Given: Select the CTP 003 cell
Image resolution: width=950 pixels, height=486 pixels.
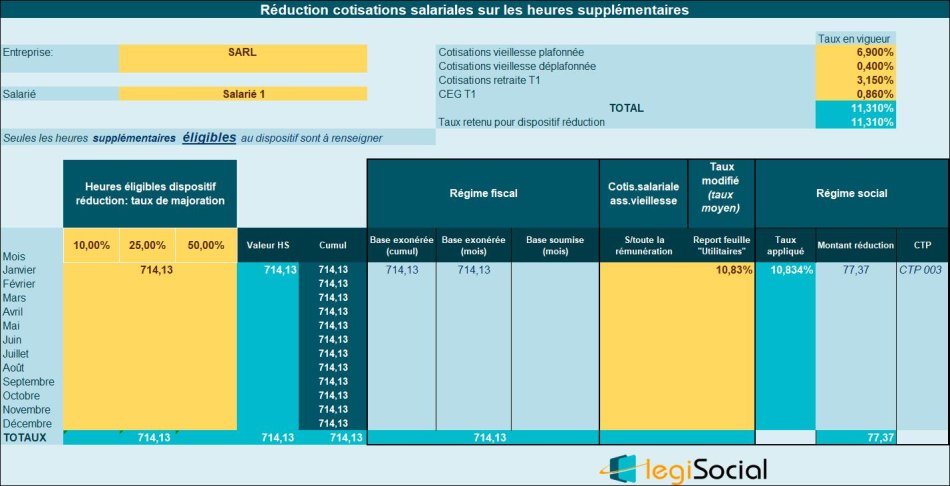Looking at the screenshot, I should point(920,270).
